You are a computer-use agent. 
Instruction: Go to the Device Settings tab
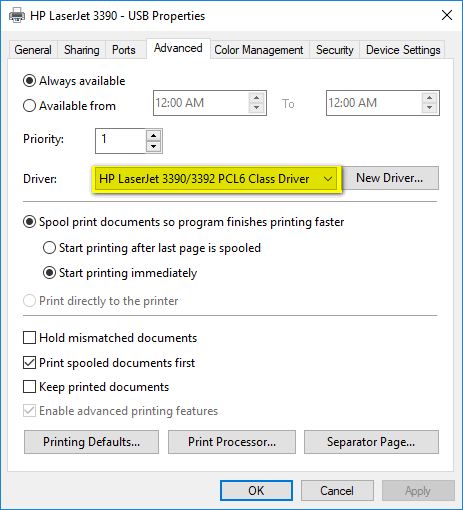point(403,50)
